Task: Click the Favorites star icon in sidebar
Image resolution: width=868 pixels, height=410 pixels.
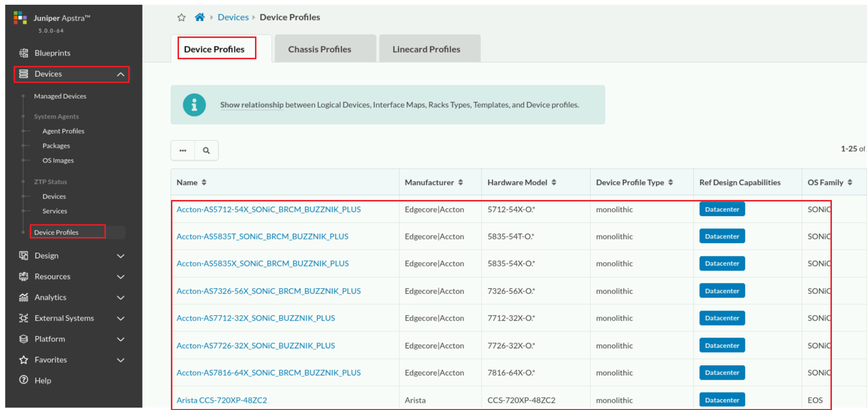Action: pos(24,360)
